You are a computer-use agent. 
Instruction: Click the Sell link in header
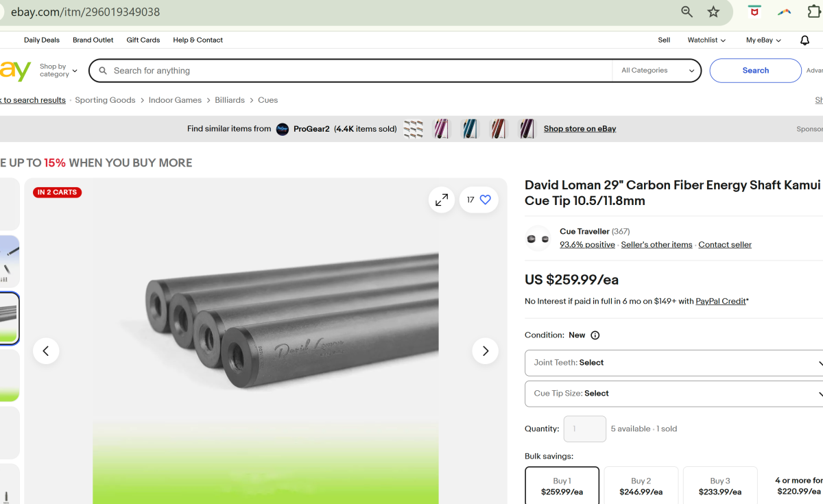664,40
